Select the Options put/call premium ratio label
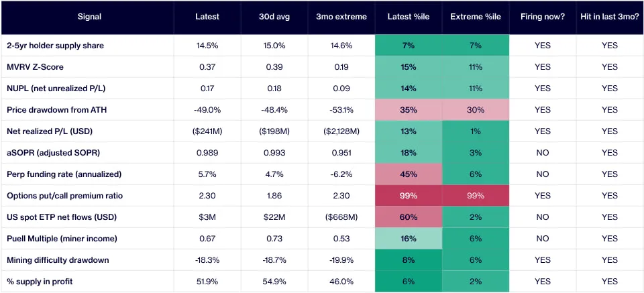 click(65, 196)
